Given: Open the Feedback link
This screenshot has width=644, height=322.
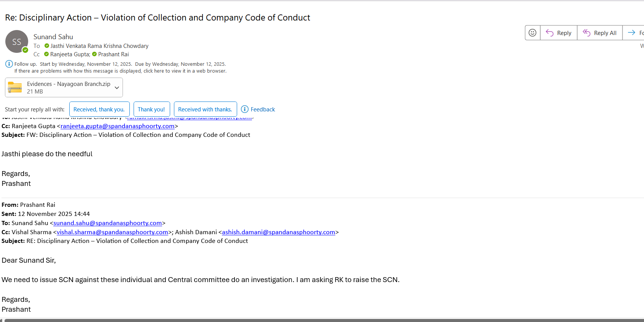Looking at the screenshot, I should pos(263,109).
